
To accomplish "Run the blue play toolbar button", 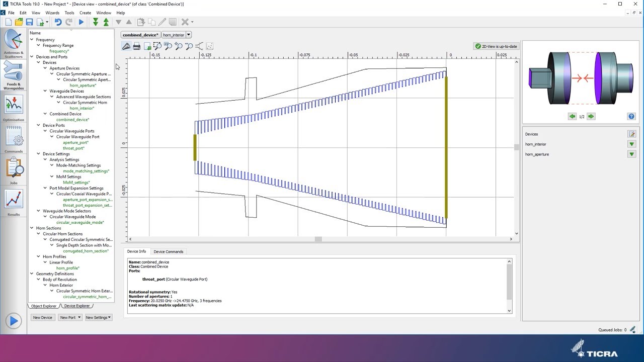I will [x=81, y=22].
